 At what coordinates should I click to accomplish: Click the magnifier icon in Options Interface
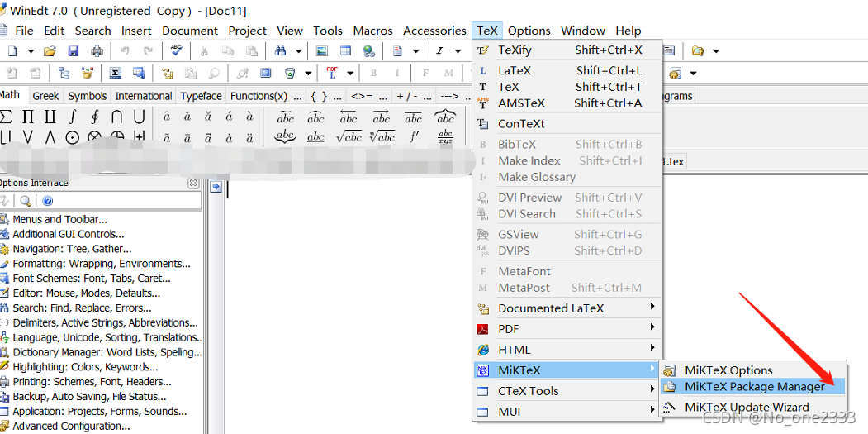point(26,201)
